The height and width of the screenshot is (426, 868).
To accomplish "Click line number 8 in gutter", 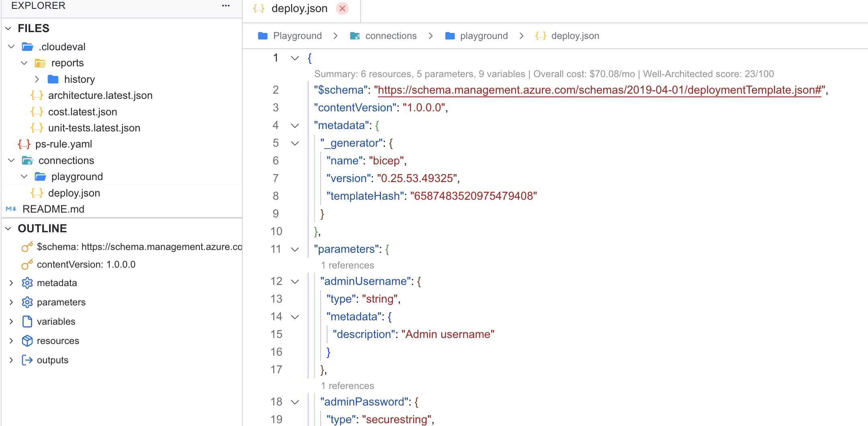I will (276, 196).
